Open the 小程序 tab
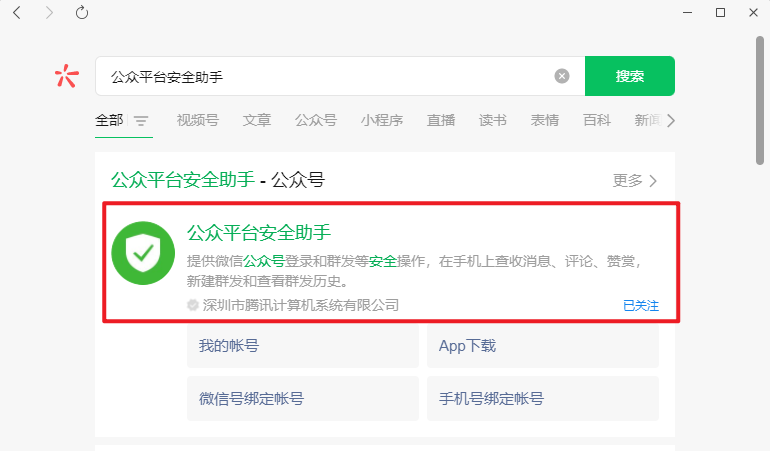The width and height of the screenshot is (770, 451). click(382, 120)
